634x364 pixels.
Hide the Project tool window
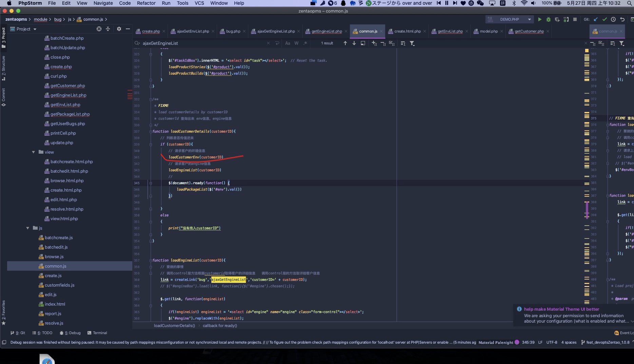[x=128, y=29]
